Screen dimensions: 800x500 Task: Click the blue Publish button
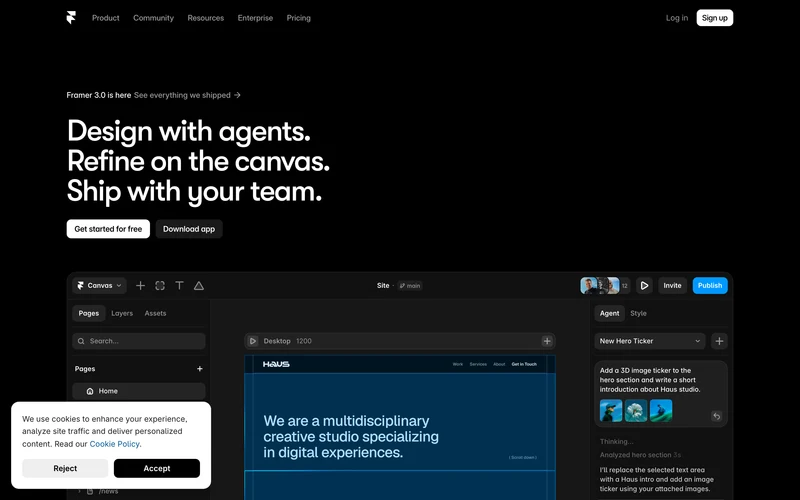pos(710,286)
